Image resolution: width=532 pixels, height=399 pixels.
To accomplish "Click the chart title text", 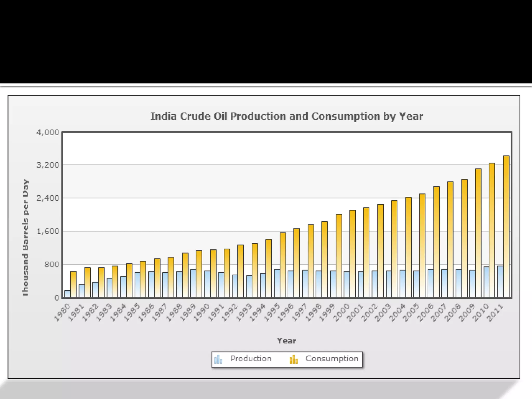I will (x=287, y=116).
